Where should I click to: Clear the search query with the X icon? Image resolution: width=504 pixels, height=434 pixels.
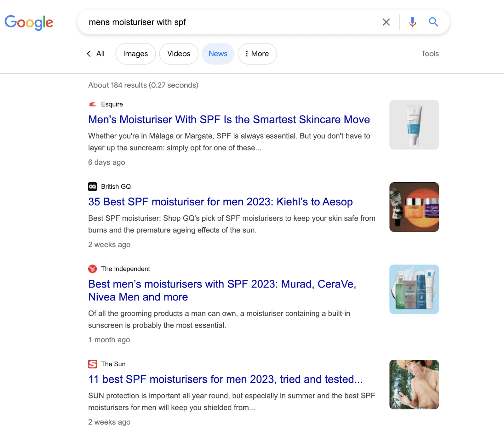pos(386,22)
